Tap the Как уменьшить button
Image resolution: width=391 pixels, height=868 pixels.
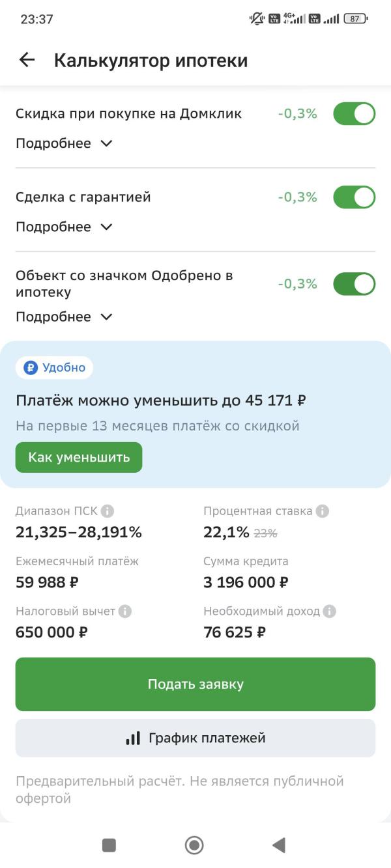(79, 457)
